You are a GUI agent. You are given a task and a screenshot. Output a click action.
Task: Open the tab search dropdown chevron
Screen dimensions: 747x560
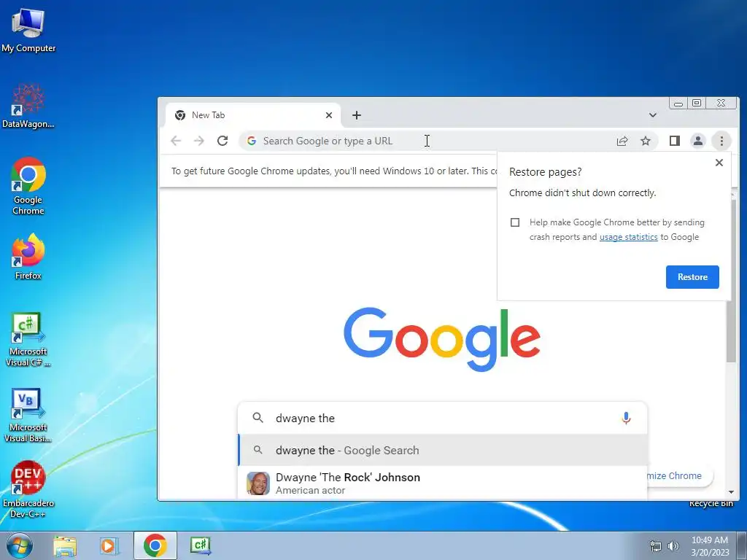653,115
